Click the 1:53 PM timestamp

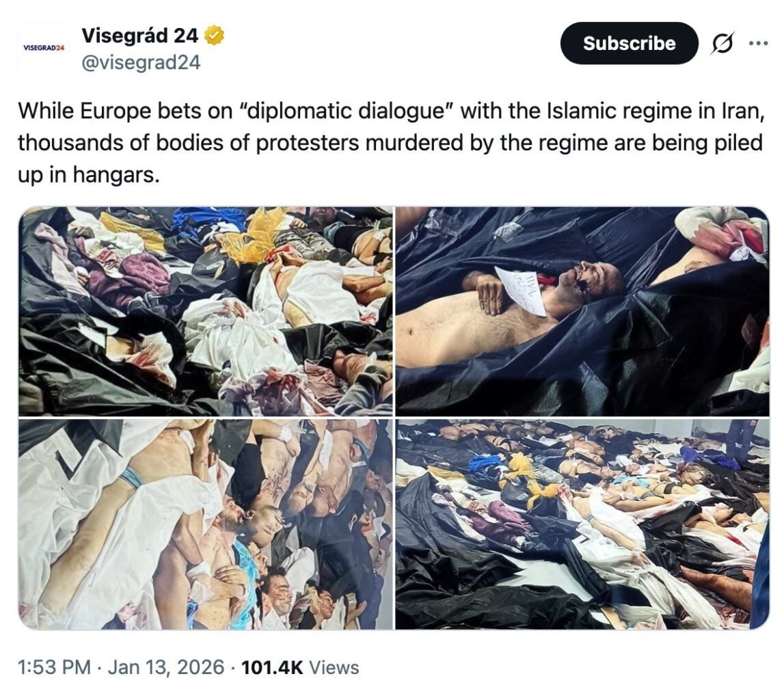54,667
